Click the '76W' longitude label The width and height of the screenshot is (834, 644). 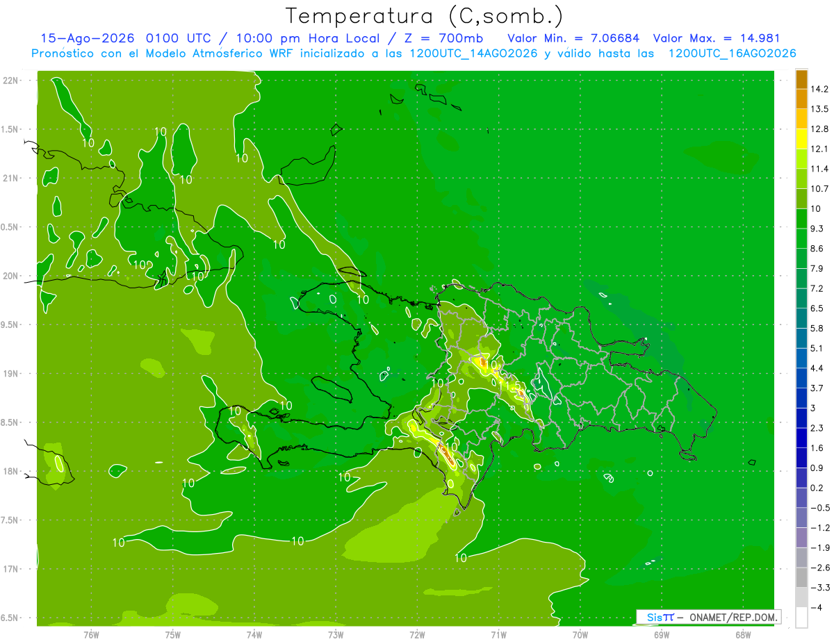pos(91,634)
